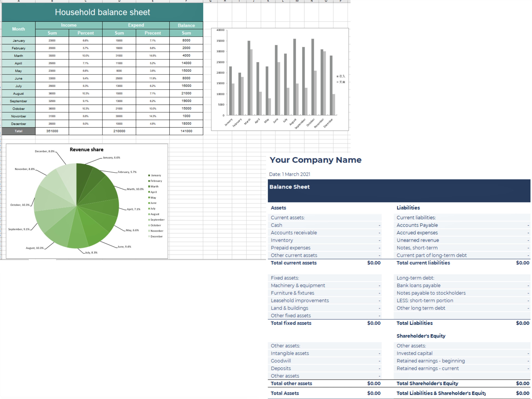
Task: Click the 支出 legend marker in bar chart
Action: click(338, 82)
